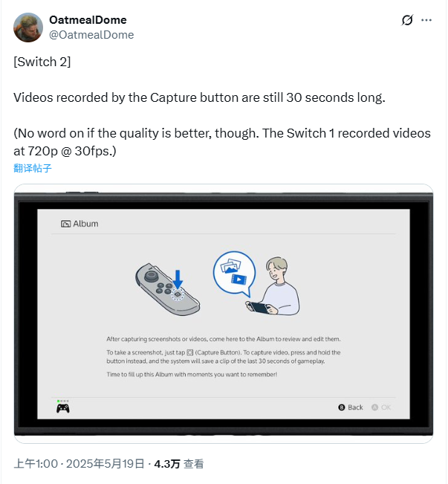
Task: Click the blue down arrow above Capture button
Action: tap(178, 279)
